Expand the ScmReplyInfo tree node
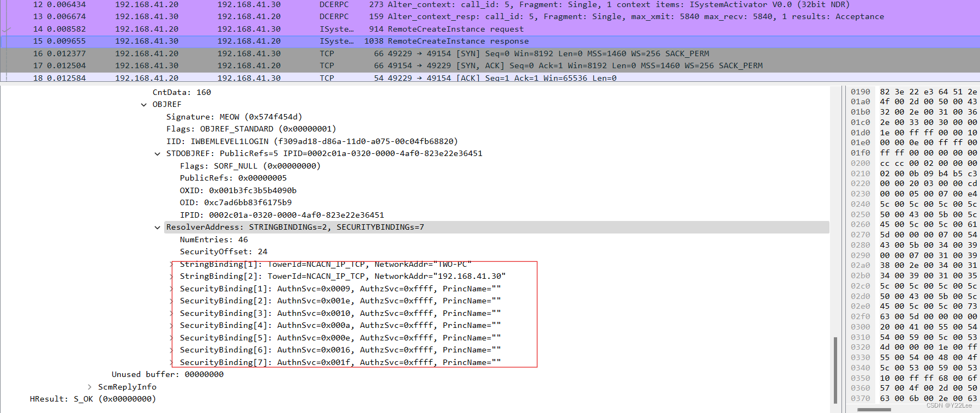The height and width of the screenshot is (413, 980). pos(89,387)
